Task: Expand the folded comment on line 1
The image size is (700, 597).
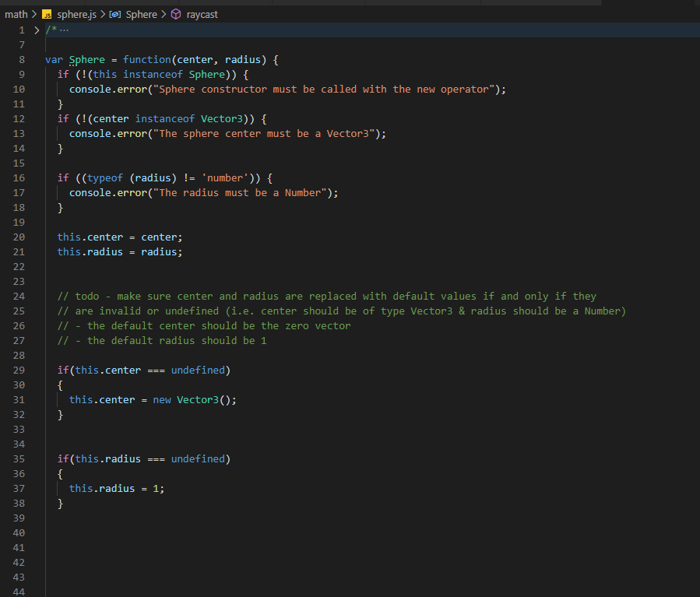Action: 37,30
